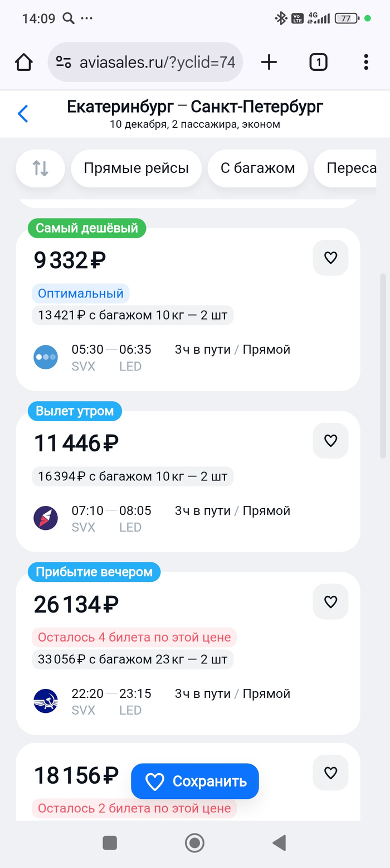Go back using the blue arrow
390x868 pixels.
tap(23, 113)
